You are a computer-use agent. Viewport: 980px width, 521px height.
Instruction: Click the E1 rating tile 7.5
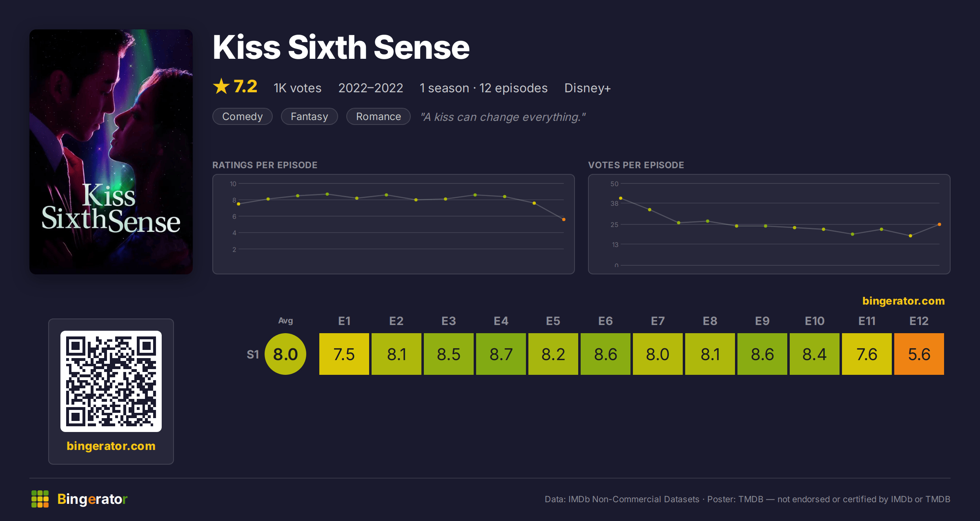tap(344, 354)
